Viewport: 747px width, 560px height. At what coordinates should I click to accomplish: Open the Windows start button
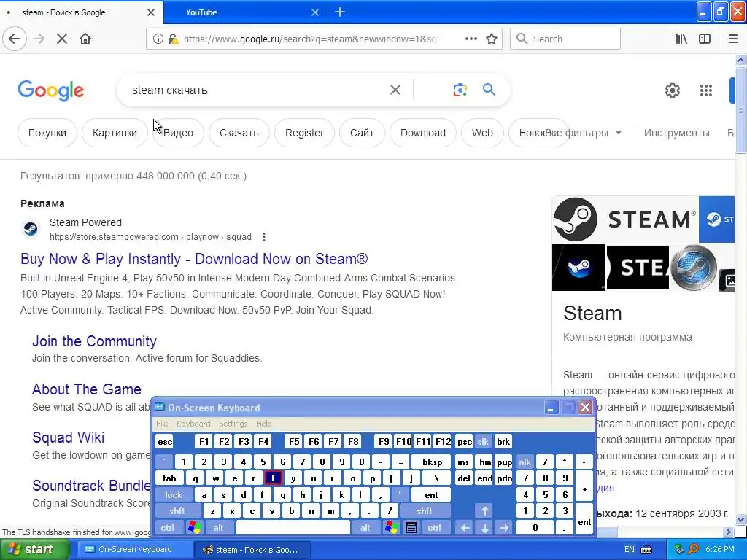(34, 550)
